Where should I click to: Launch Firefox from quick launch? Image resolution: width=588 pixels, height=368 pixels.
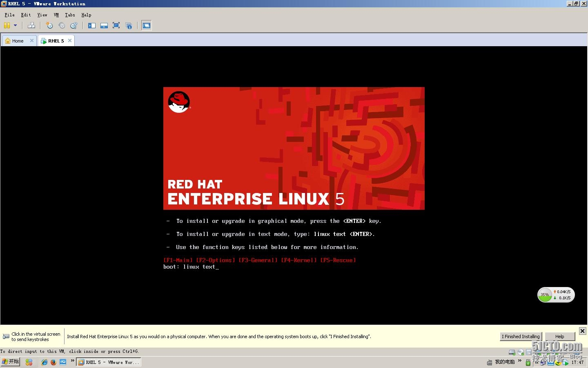[53, 362]
